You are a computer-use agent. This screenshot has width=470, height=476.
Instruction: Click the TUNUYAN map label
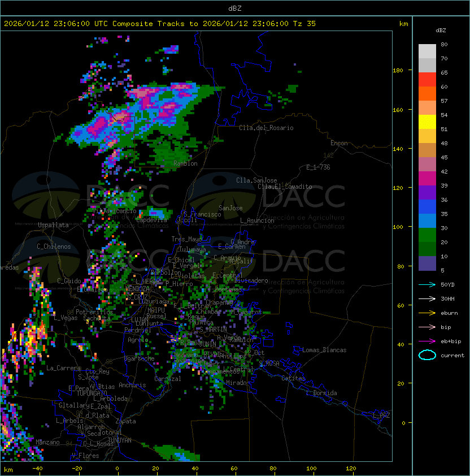click(x=120, y=440)
